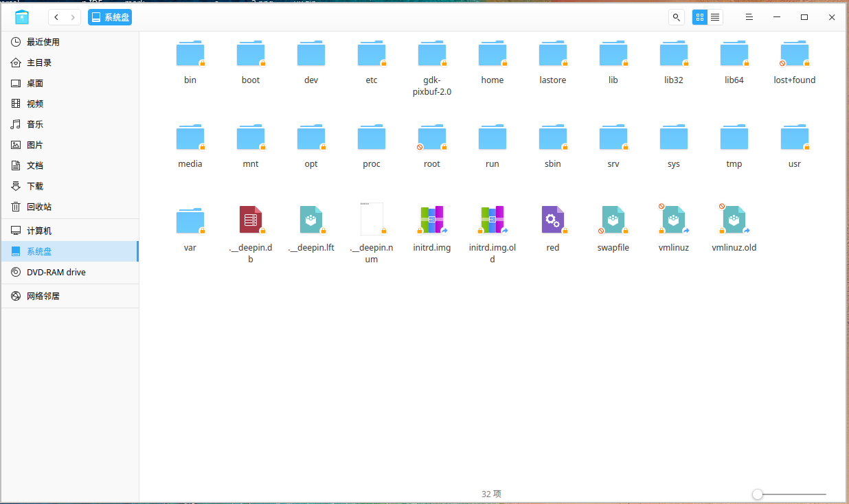Screen dimensions: 849x504
Task: Open Home directory (主目录) in sidebar
Action: click(x=70, y=62)
